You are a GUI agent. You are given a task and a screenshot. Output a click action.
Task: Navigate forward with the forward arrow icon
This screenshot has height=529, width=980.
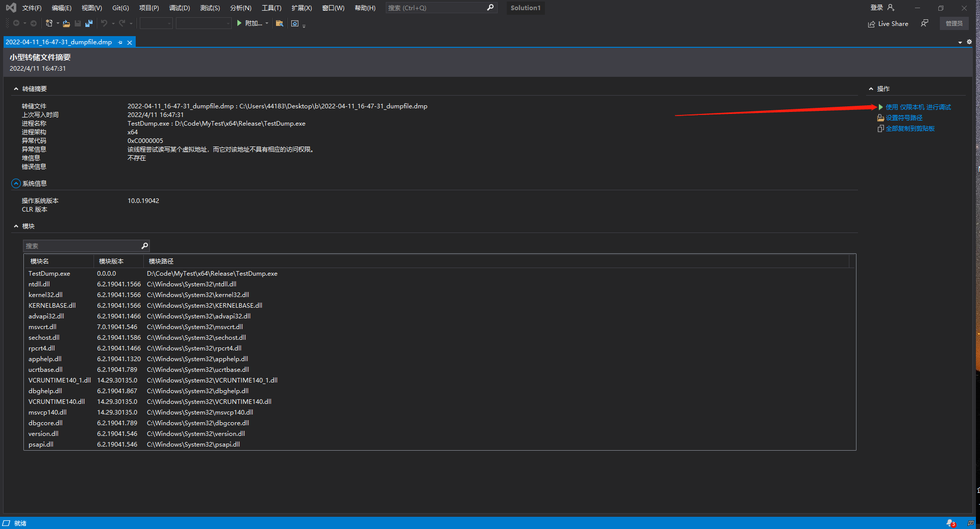click(x=34, y=23)
